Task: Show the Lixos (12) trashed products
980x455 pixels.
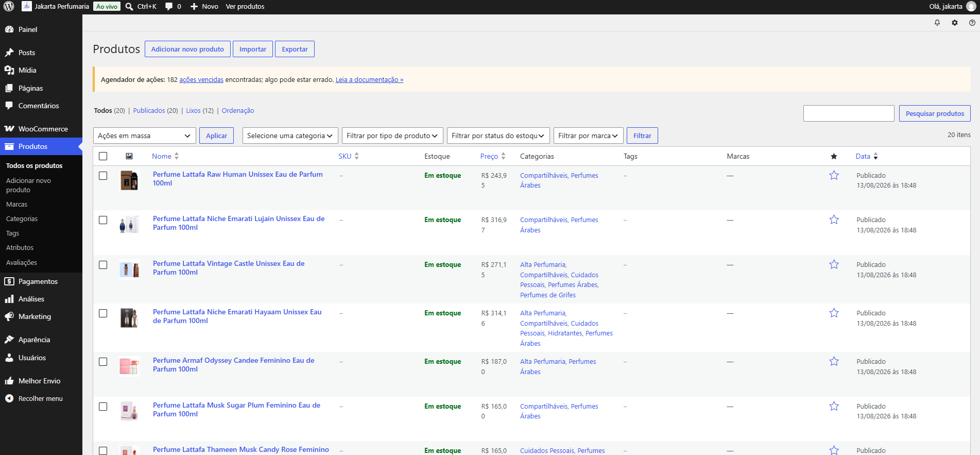Action: [200, 110]
